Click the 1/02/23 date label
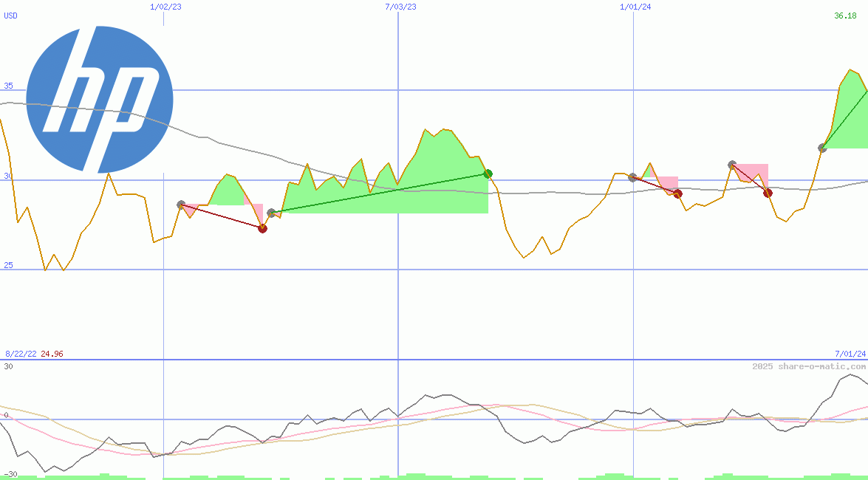 tap(165, 7)
